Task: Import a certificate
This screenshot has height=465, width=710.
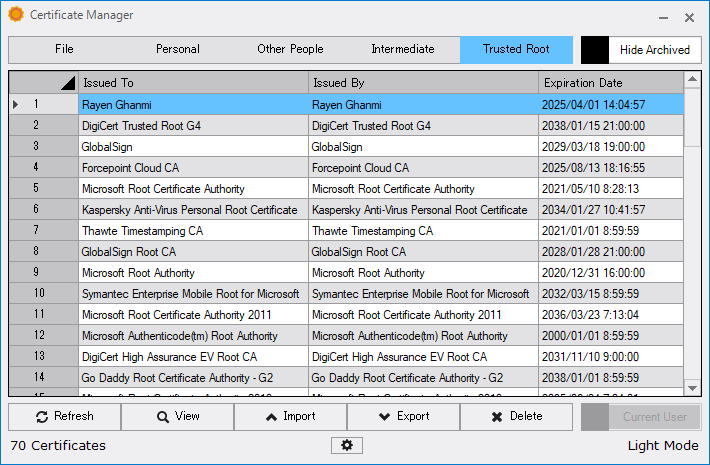Action: tap(290, 417)
